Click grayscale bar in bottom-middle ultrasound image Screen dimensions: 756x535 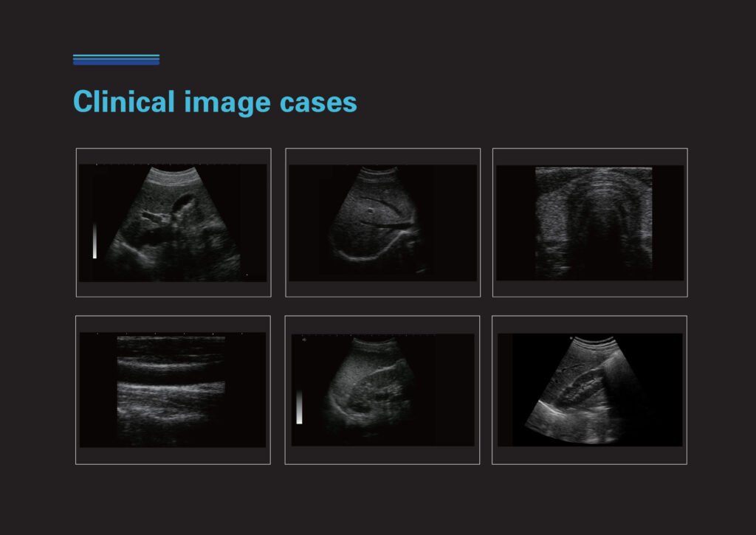(299, 407)
